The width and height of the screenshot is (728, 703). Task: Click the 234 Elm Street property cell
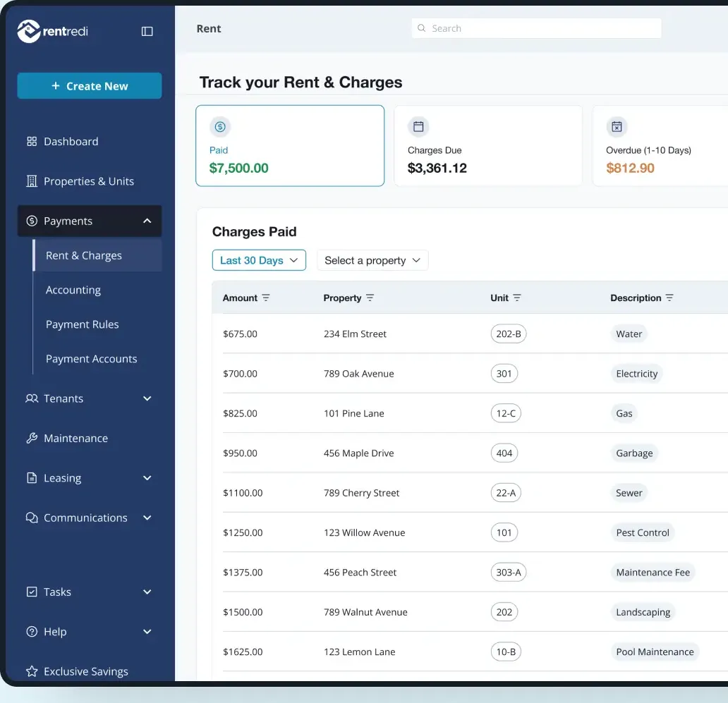point(355,334)
